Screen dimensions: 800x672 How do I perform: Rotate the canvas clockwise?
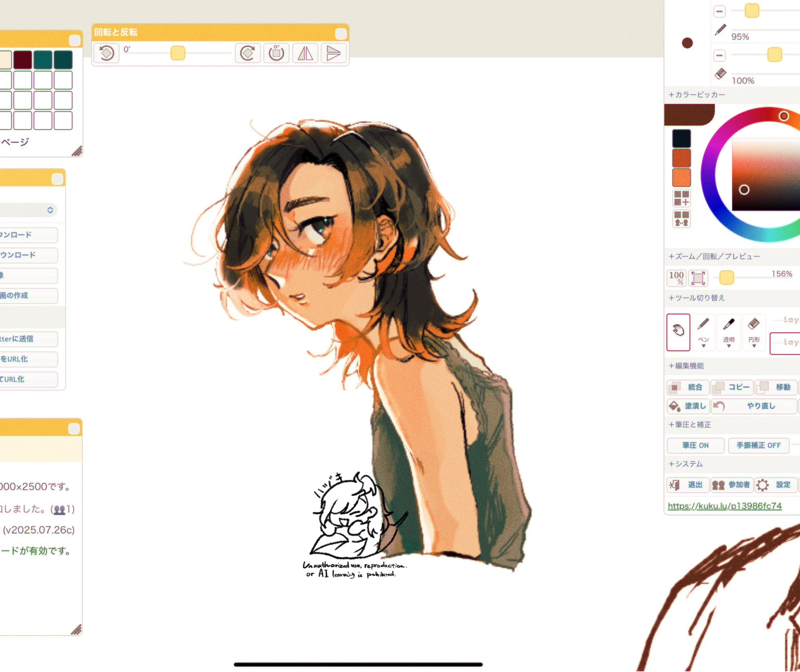point(248,53)
